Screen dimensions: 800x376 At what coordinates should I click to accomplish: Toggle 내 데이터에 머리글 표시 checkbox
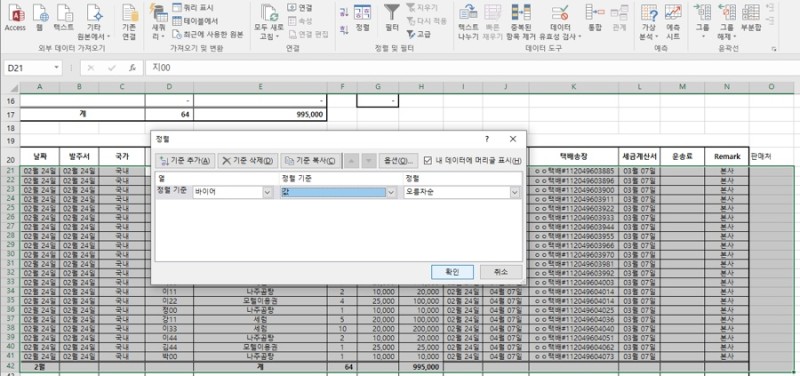pos(428,160)
